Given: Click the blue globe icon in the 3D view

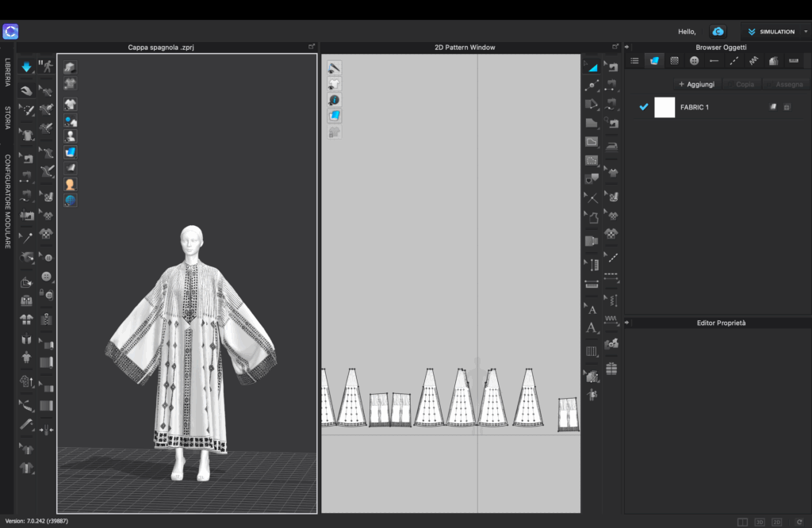Looking at the screenshot, I should [x=71, y=200].
